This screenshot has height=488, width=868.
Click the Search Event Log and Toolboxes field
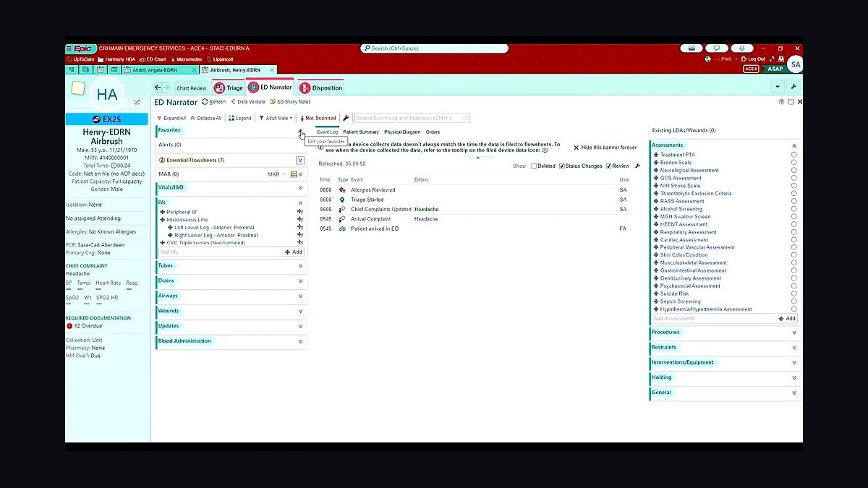(x=412, y=118)
